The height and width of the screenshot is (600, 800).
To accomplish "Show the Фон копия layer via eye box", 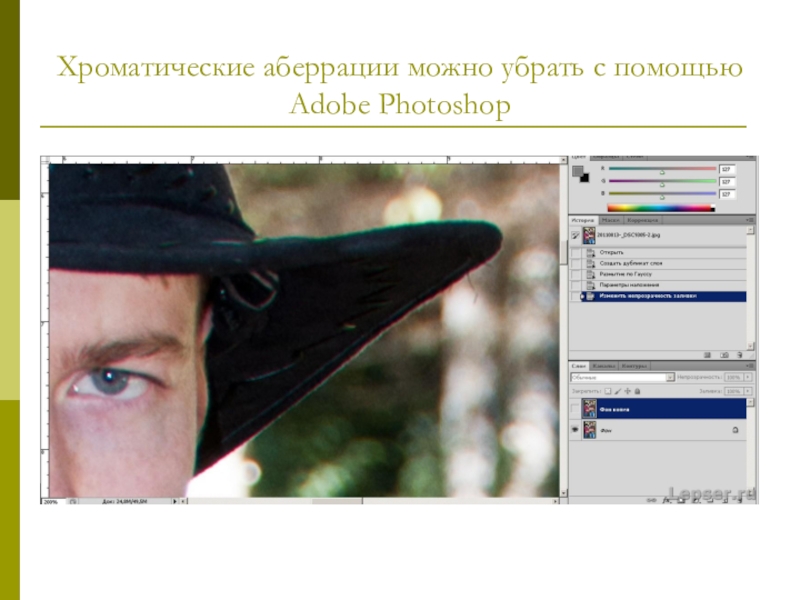I will point(575,408).
